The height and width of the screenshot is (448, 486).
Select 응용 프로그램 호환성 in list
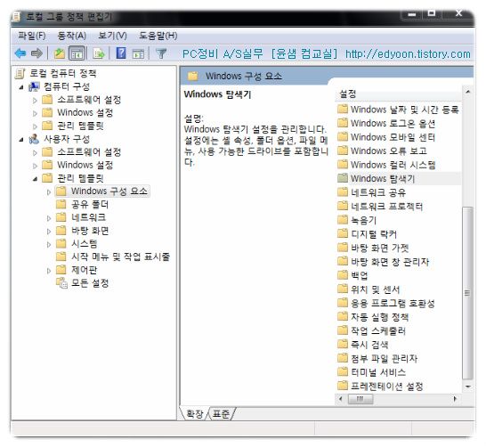tap(393, 303)
